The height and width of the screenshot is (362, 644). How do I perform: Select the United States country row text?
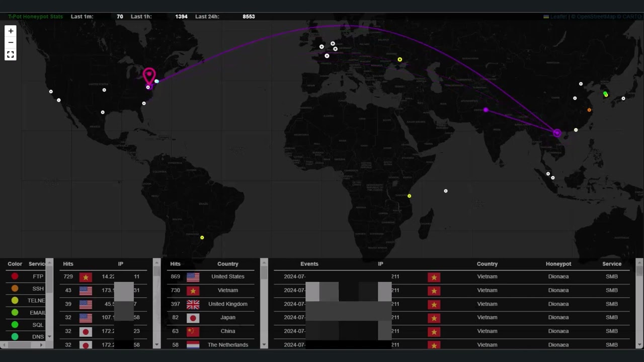228,277
